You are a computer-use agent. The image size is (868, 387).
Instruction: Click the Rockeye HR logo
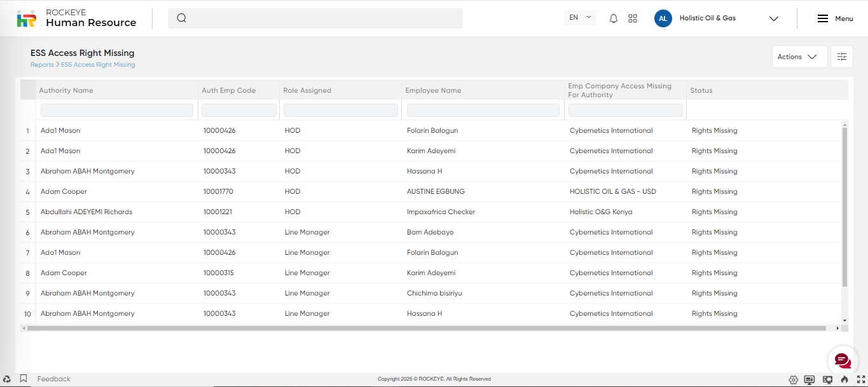pos(26,18)
